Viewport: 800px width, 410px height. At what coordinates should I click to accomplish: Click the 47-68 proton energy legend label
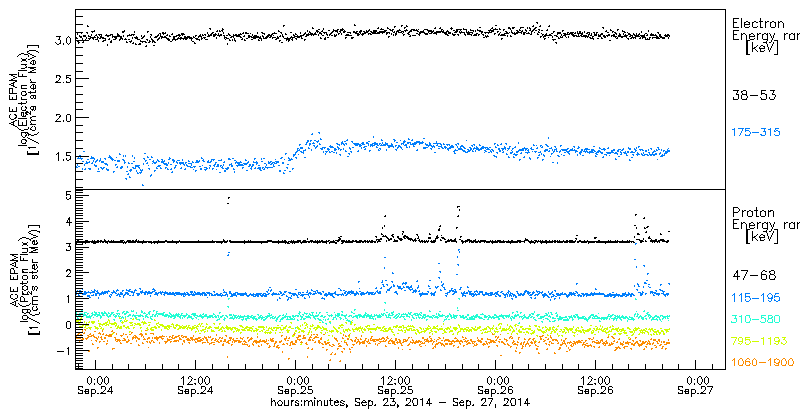pyautogui.click(x=754, y=276)
